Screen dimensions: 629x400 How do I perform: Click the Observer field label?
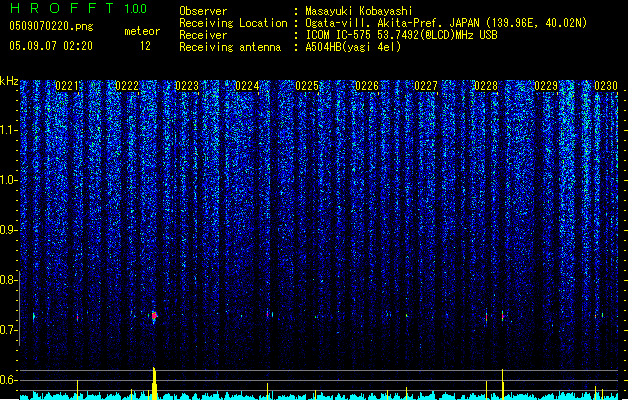tap(203, 11)
